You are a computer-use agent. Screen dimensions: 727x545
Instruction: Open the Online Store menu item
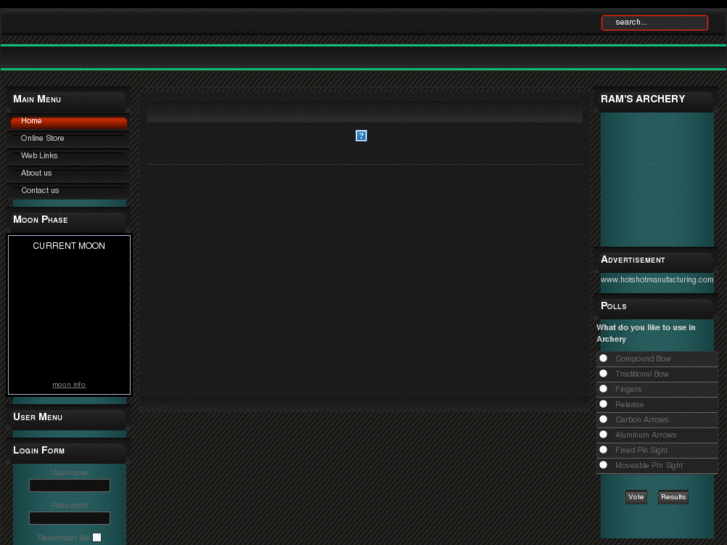click(x=69, y=138)
